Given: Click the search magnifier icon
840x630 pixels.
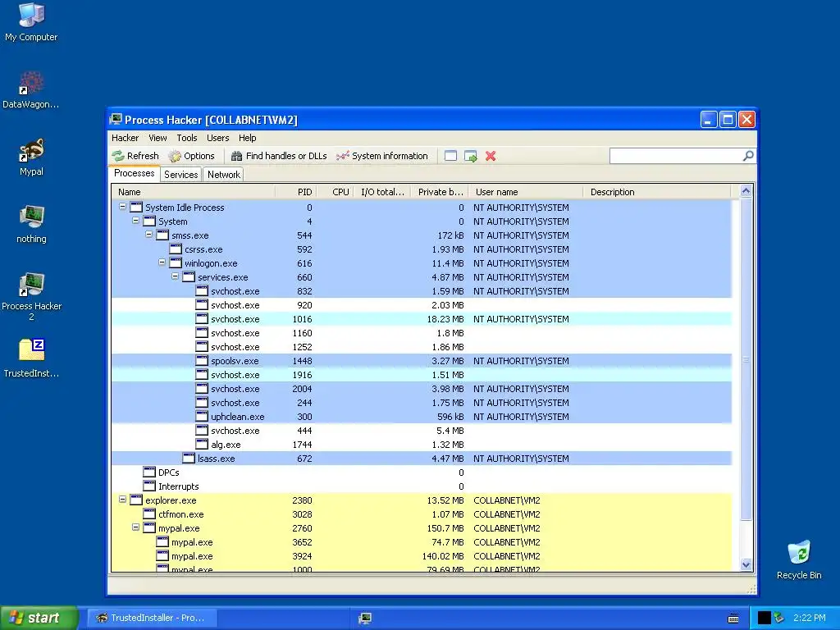Looking at the screenshot, I should tap(748, 156).
